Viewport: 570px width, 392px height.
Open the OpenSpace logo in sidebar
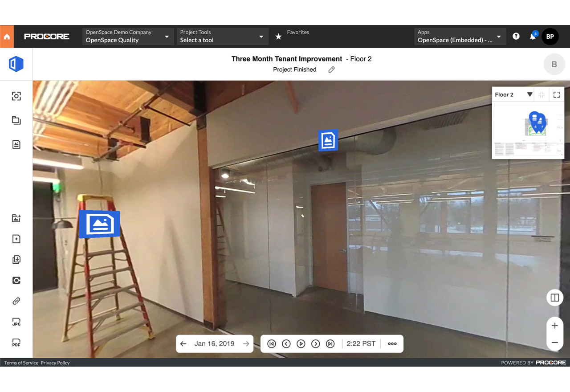point(16,64)
